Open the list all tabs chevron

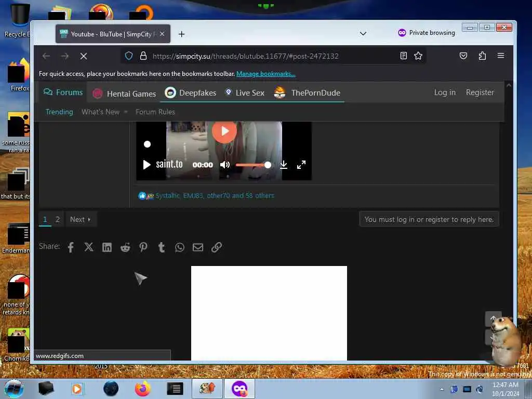tap(363, 33)
